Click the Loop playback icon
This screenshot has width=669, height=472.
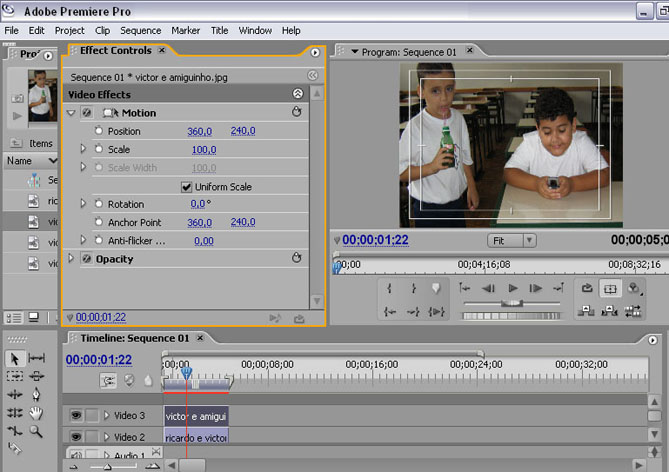[588, 288]
